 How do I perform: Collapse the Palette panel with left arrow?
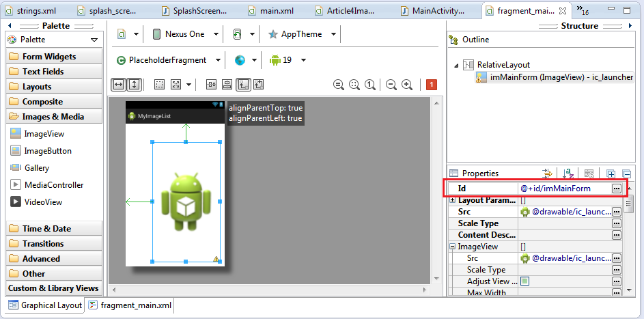tap(9, 26)
